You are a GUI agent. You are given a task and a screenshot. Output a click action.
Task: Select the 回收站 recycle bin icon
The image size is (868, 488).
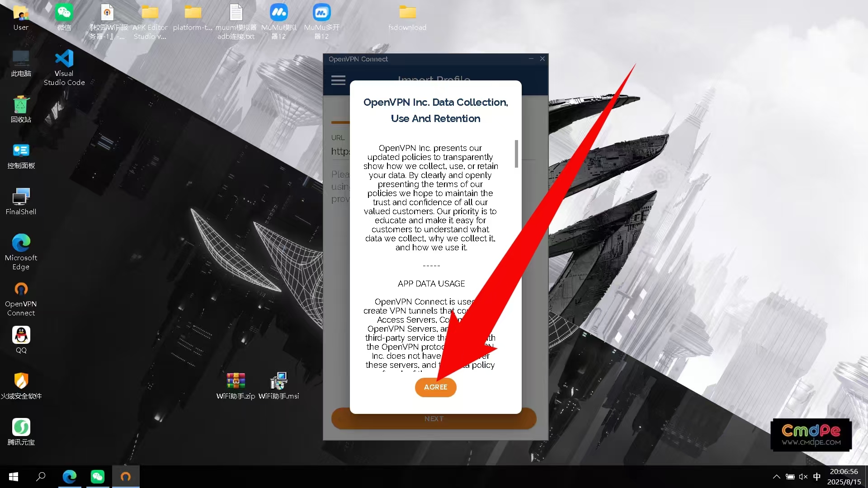click(21, 109)
